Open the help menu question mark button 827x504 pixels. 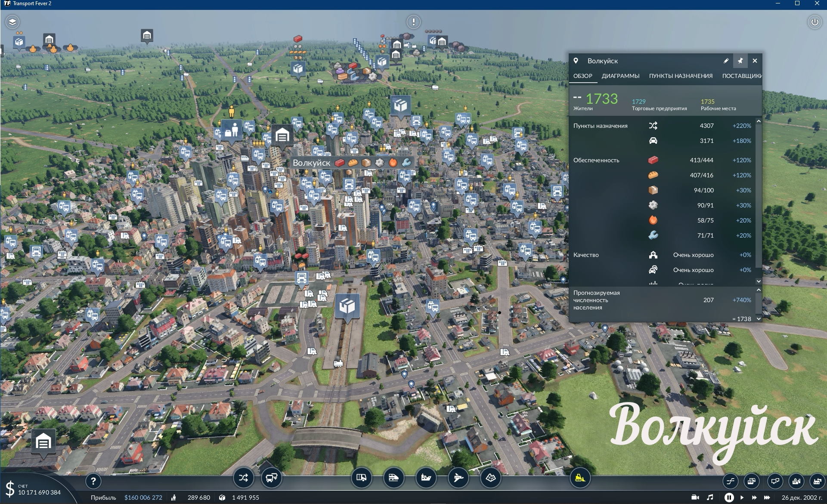pyautogui.click(x=93, y=481)
